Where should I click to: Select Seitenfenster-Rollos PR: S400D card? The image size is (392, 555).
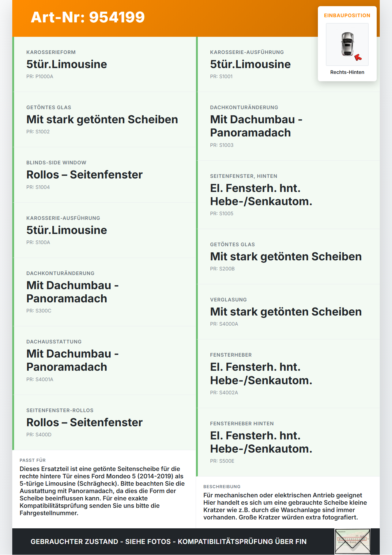tap(104, 423)
